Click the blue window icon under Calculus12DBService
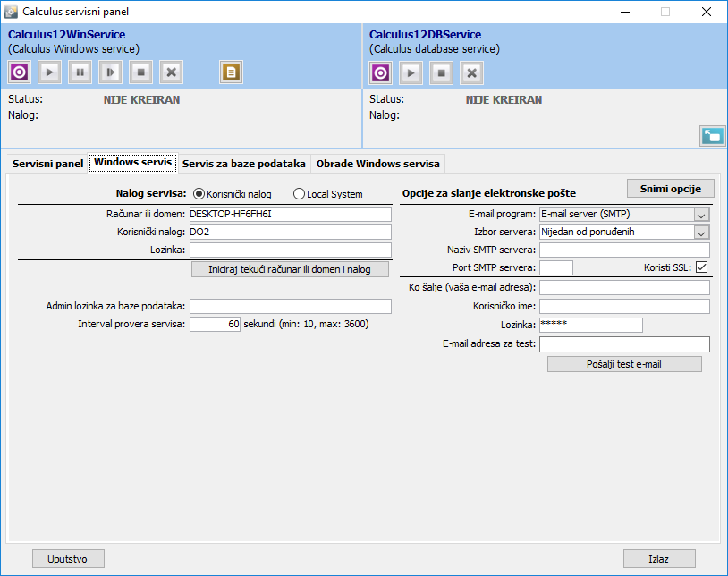The height and width of the screenshot is (576, 728). pyautogui.click(x=712, y=136)
